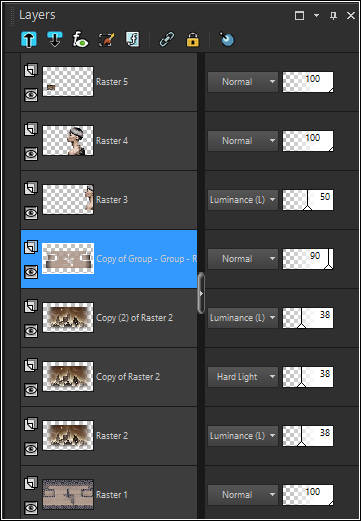This screenshot has width=361, height=521.
Task: Toggle visibility of the Raster 3 layer
Action: pos(31,213)
